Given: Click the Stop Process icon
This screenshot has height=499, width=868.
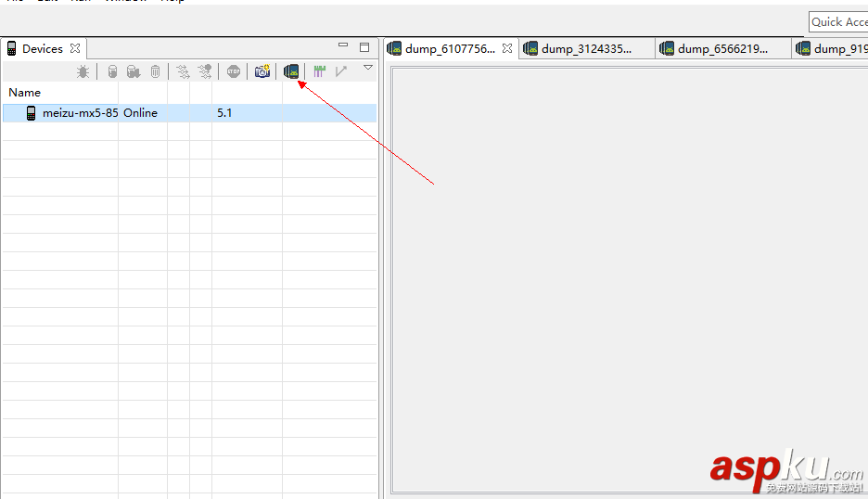Looking at the screenshot, I should click(234, 71).
